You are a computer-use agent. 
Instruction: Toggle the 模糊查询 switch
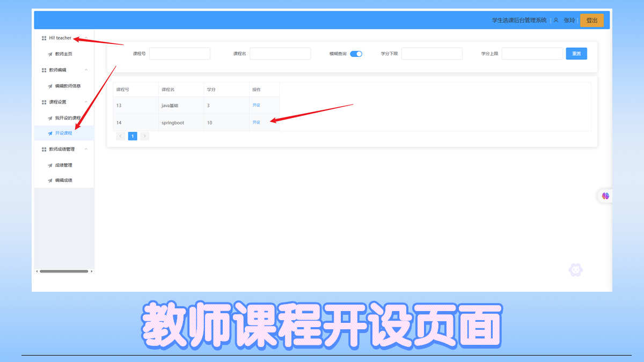[356, 54]
